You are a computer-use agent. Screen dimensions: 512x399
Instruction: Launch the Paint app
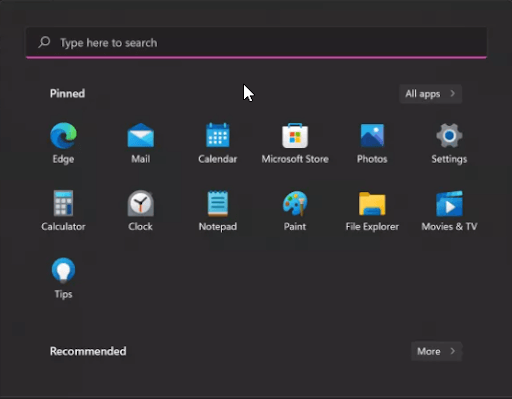[x=295, y=211]
